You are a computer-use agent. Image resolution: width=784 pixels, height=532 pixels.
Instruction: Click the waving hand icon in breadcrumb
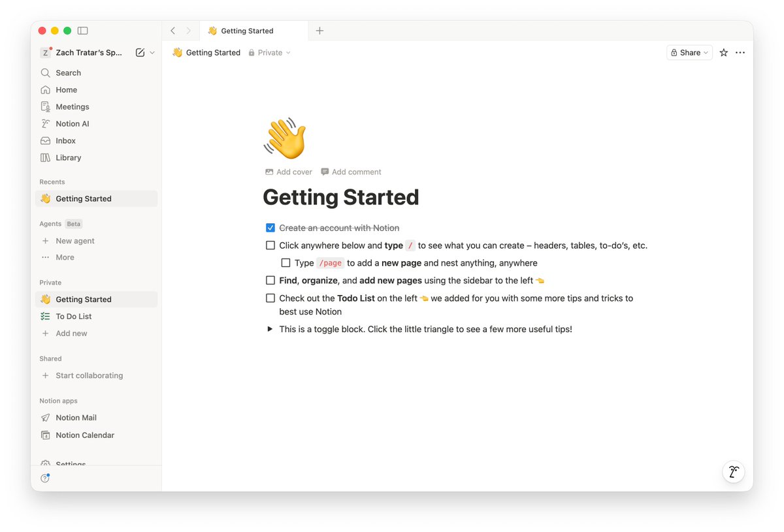coord(177,53)
